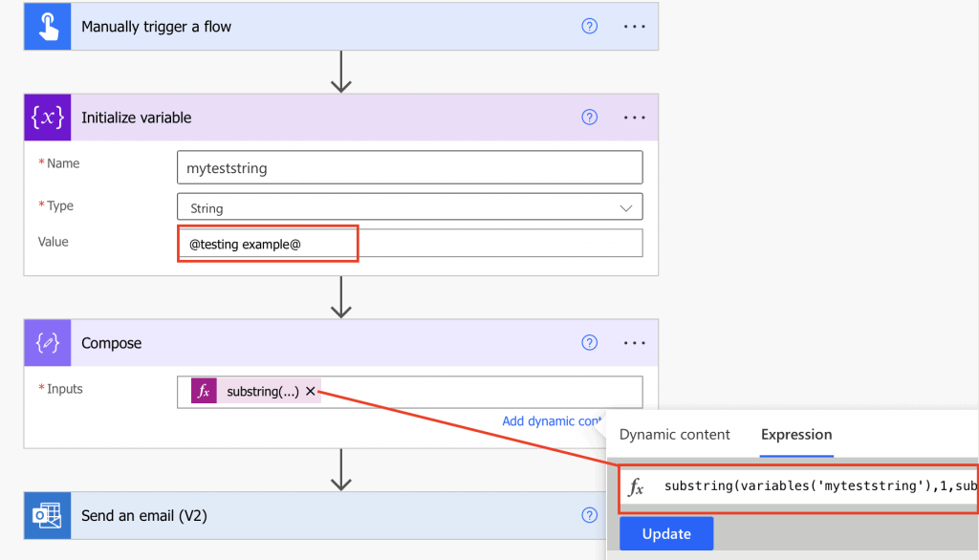The image size is (979, 560).
Task: Click the fx icon in the expression bar
Action: tap(636, 486)
